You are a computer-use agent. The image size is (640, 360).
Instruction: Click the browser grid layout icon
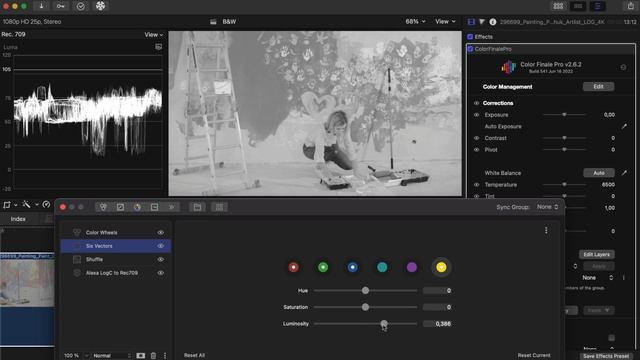(x=558, y=6)
